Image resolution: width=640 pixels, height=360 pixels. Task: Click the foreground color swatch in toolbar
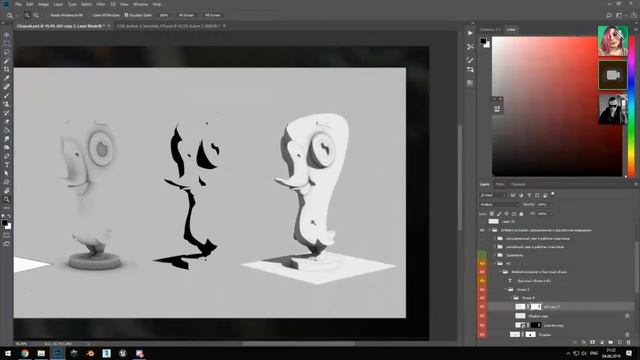coord(4,222)
